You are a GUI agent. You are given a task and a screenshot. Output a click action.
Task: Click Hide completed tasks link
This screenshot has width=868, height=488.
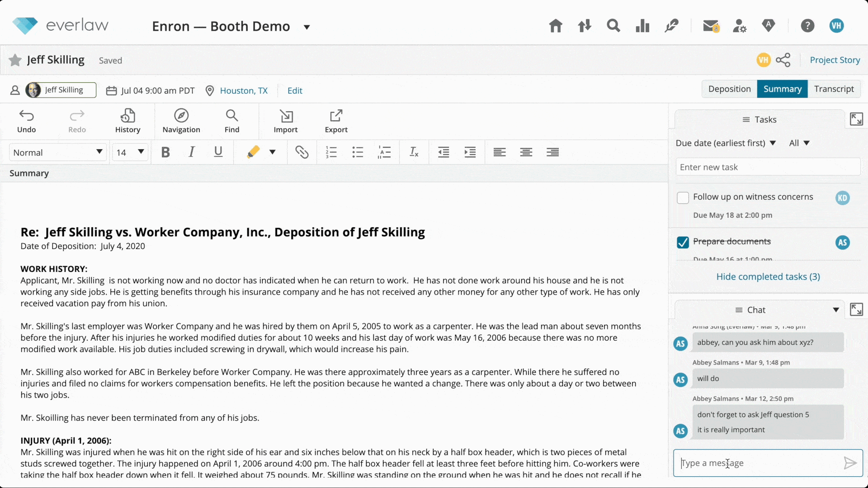click(x=768, y=277)
